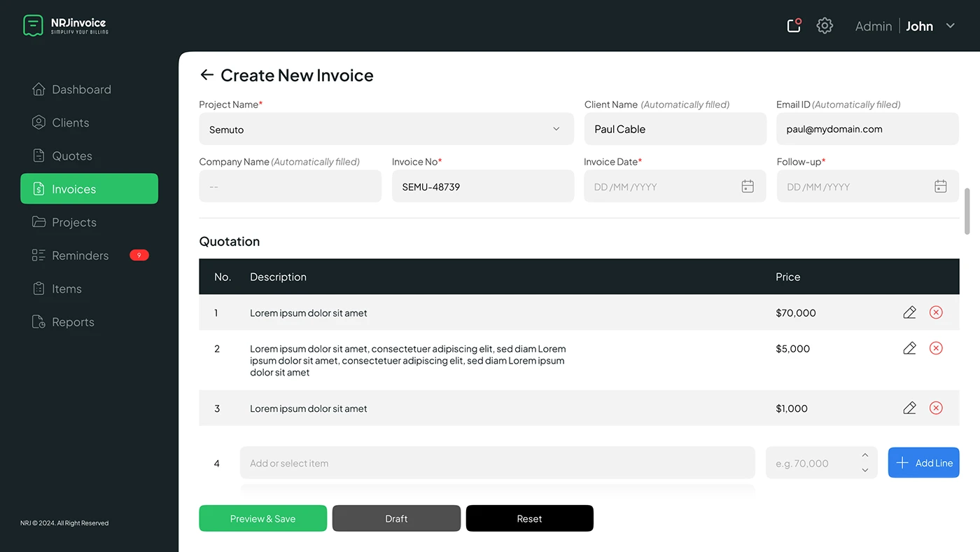Click the Reminders badge showing 9
Viewport: 980px width, 552px height.
click(139, 255)
